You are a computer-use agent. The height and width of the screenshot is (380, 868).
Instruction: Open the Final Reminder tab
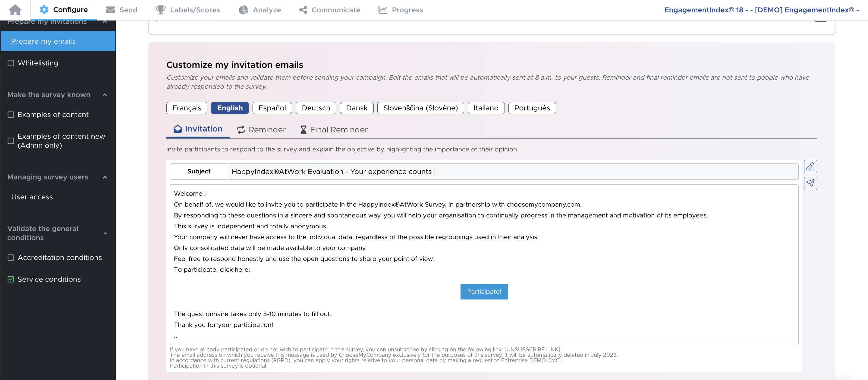[x=334, y=129]
